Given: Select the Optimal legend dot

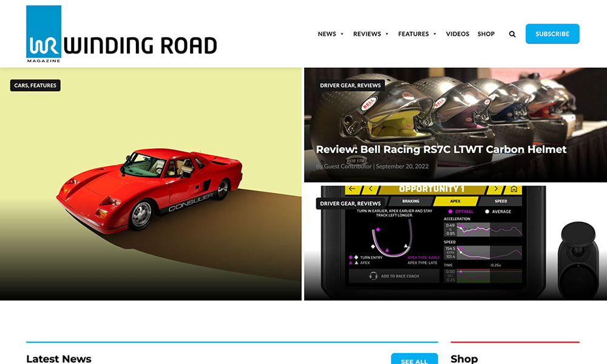Looking at the screenshot, I should tap(450, 212).
